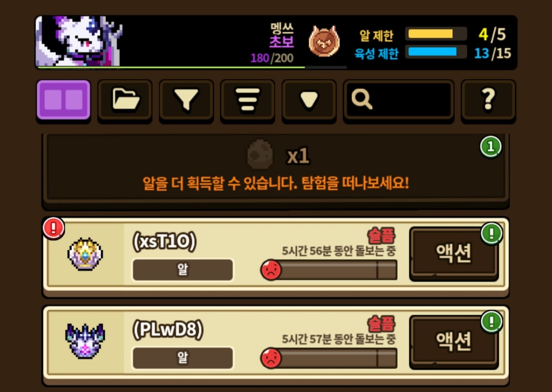Click the 액션 button for xsT1O
This screenshot has height=392, width=552.
[x=454, y=253]
